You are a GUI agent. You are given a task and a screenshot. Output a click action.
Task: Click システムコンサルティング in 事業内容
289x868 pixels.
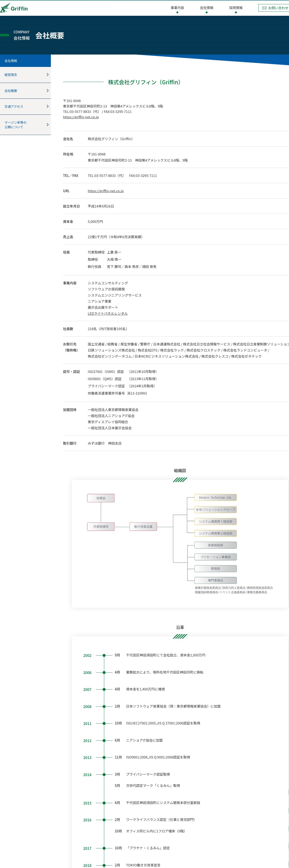click(108, 283)
